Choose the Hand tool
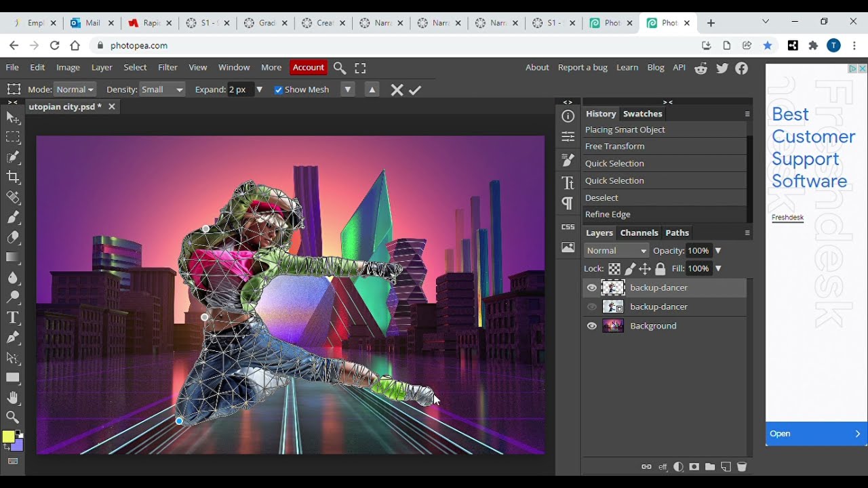Image resolution: width=868 pixels, height=488 pixels. click(13, 398)
